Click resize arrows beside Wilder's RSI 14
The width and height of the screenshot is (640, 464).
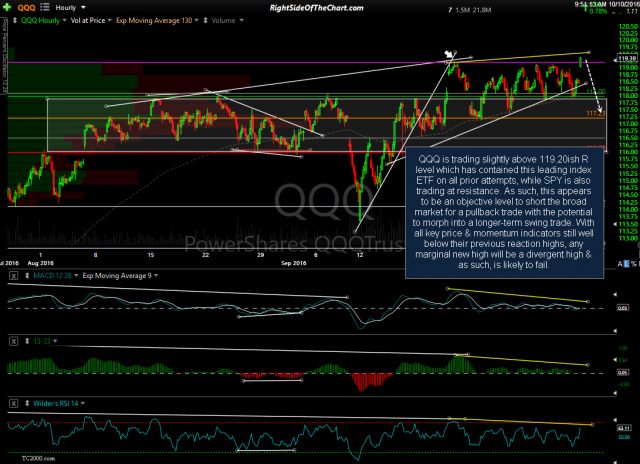pos(27,404)
